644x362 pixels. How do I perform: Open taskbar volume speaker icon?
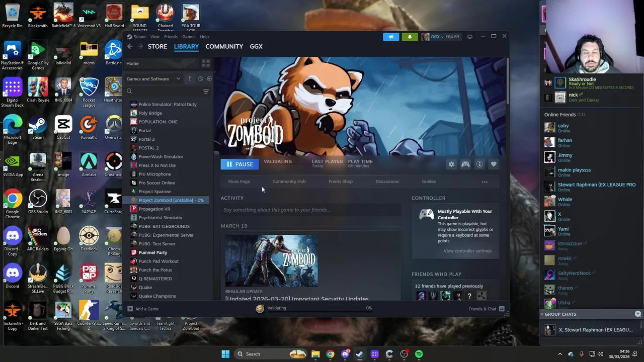600,354
